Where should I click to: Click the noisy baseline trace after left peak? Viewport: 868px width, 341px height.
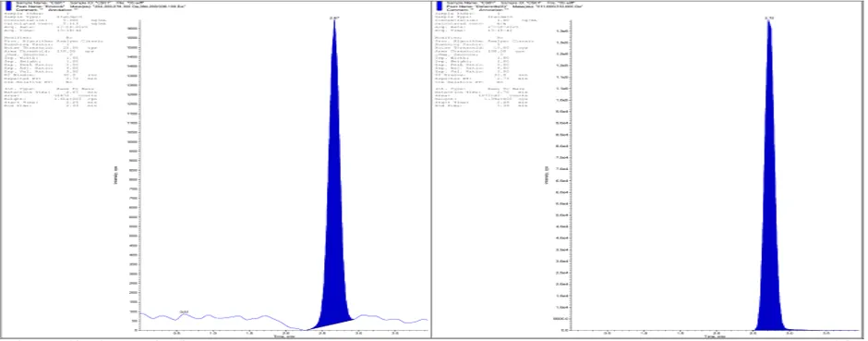pos(391,319)
